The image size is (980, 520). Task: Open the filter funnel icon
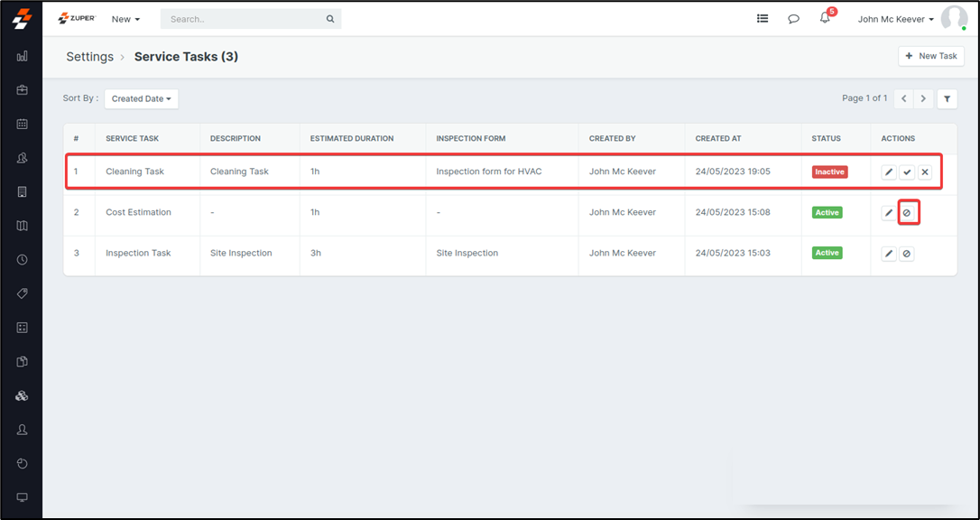[947, 98]
